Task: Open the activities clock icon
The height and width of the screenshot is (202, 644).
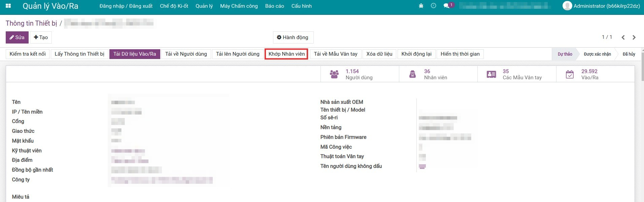Action: pyautogui.click(x=433, y=6)
